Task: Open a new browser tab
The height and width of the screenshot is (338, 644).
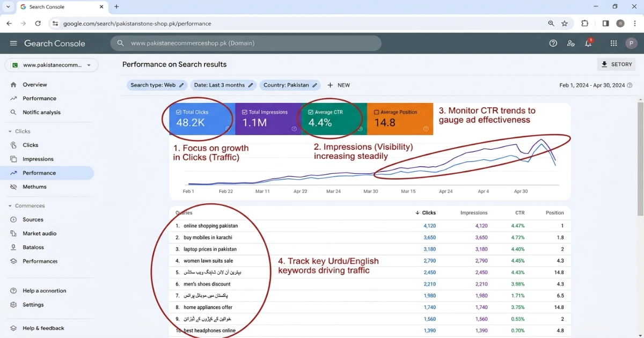Action: tap(116, 7)
